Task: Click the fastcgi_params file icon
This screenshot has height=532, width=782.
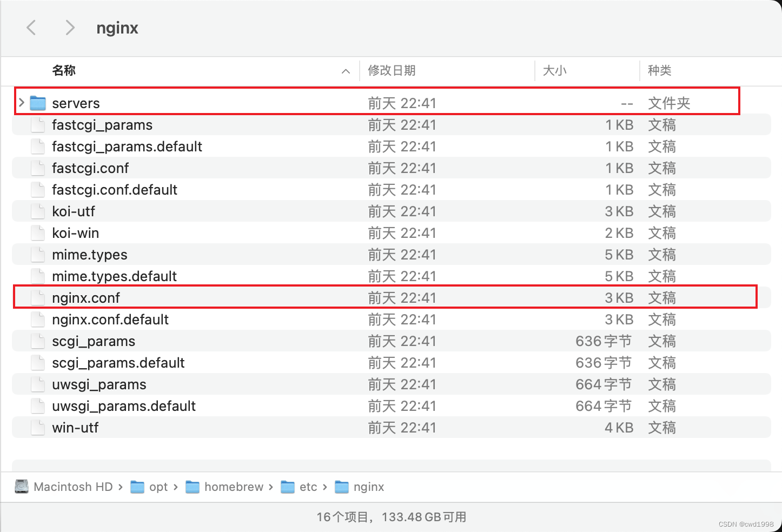Action: click(x=38, y=125)
